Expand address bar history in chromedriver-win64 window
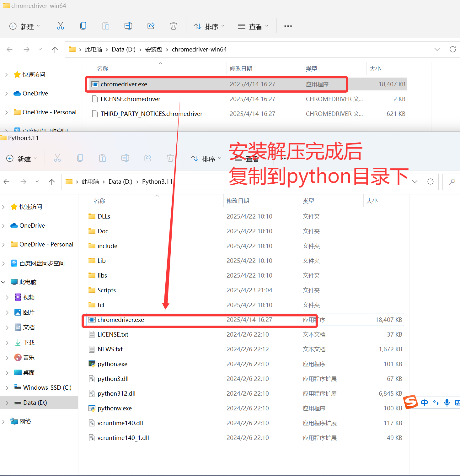This screenshot has width=460, height=476. point(437,49)
